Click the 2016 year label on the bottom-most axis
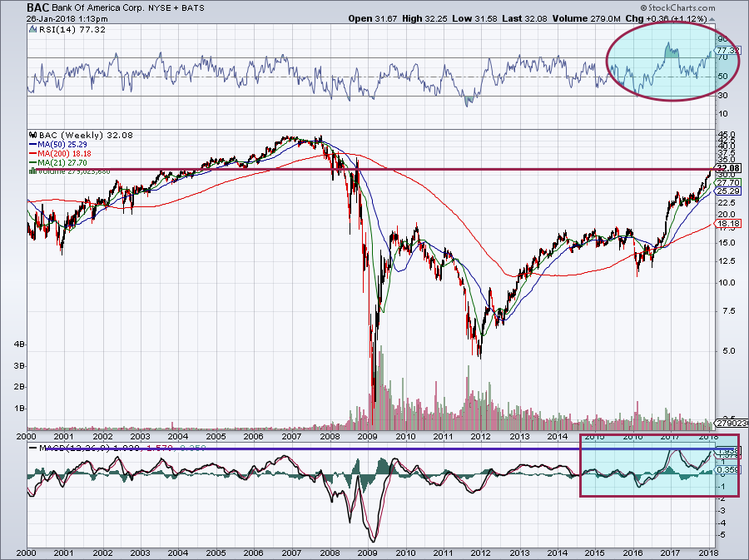This screenshot has width=749, height=560. (633, 553)
